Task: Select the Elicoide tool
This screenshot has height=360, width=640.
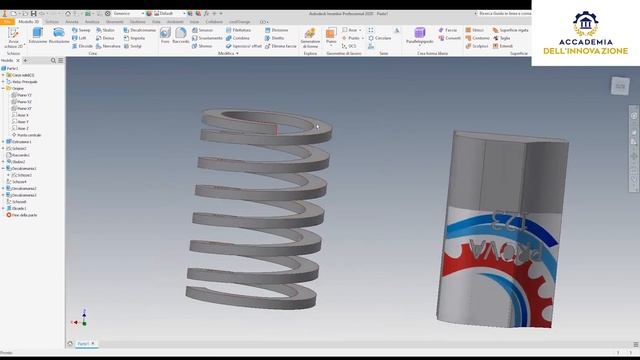Action: pos(82,46)
